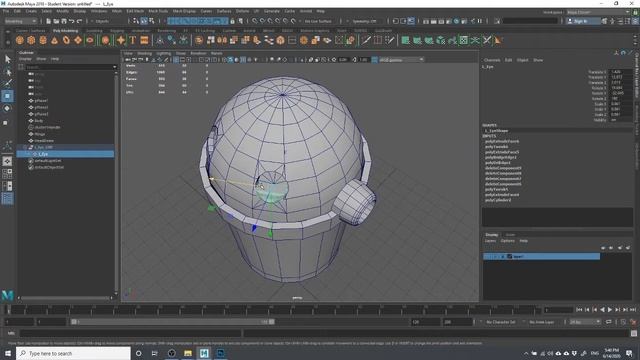Open the Channels menu in Channel Box

coord(492,60)
